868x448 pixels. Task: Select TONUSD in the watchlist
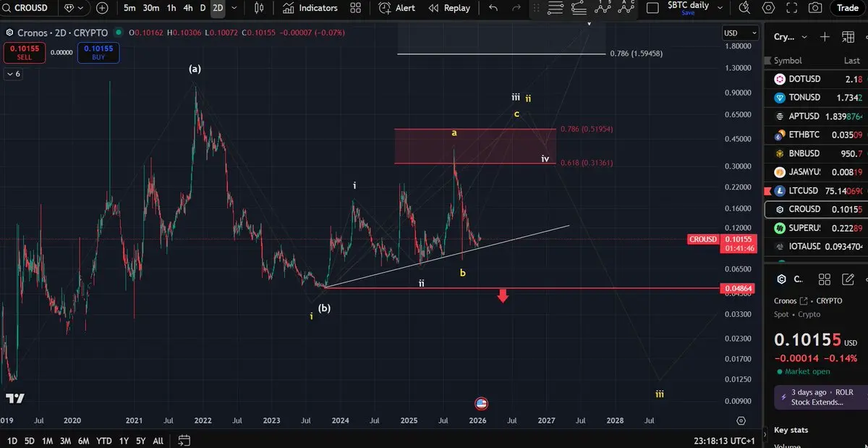816,98
